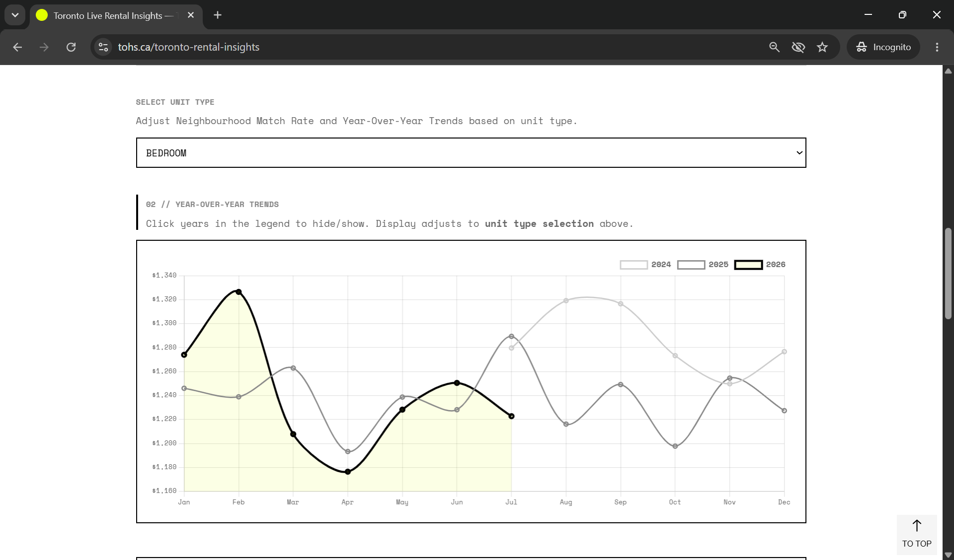Toggle the 2025 series in chart legend
This screenshot has height=560, width=954.
tap(703, 265)
